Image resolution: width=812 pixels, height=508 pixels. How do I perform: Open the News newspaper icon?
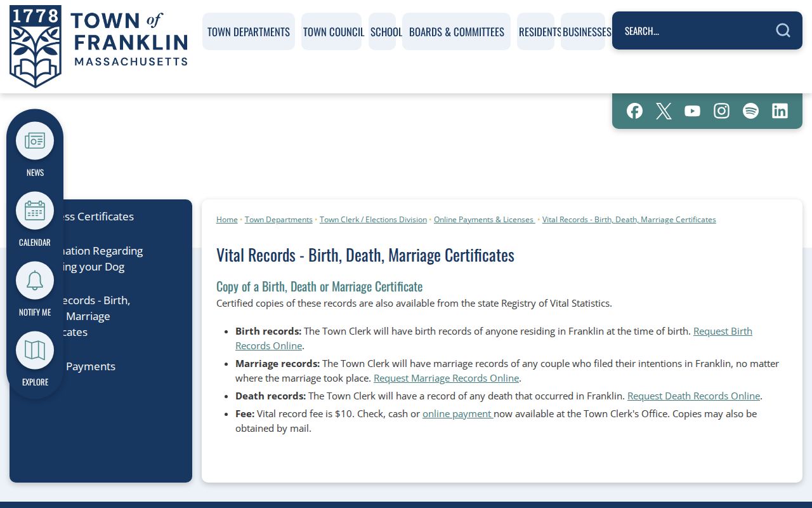(x=35, y=141)
